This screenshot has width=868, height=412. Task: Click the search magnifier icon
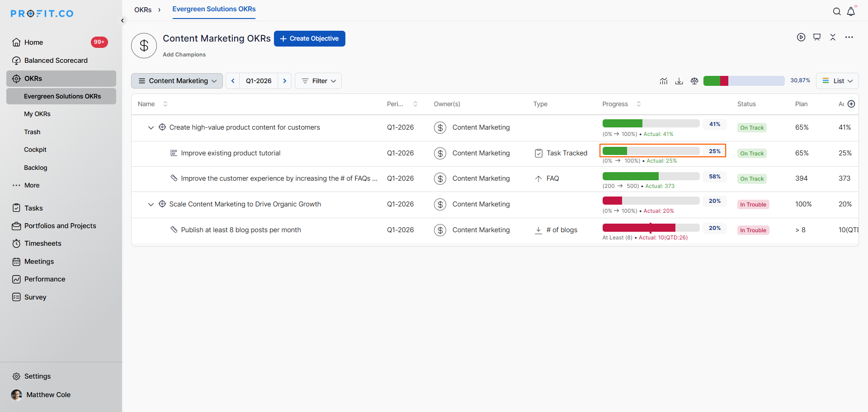[837, 12]
